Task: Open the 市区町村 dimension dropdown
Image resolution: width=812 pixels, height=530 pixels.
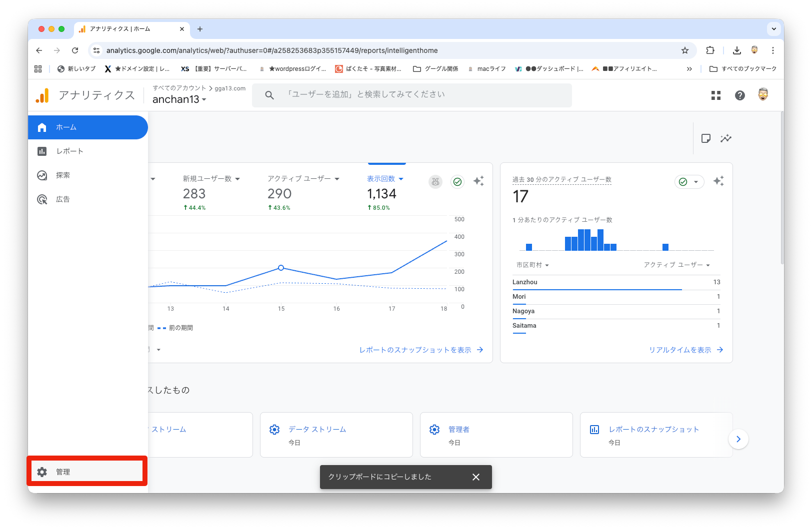Action: (532, 265)
